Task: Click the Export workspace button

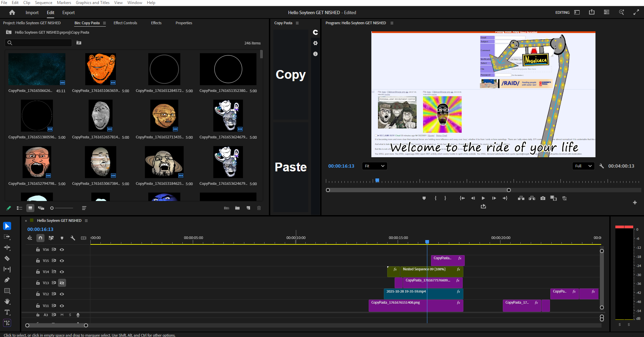Action: coord(68,12)
